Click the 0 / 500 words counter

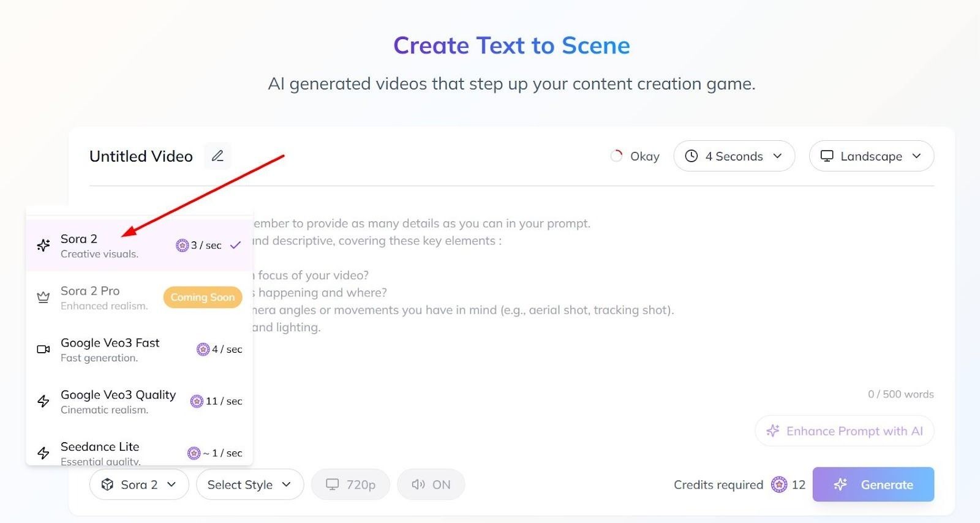click(x=901, y=394)
